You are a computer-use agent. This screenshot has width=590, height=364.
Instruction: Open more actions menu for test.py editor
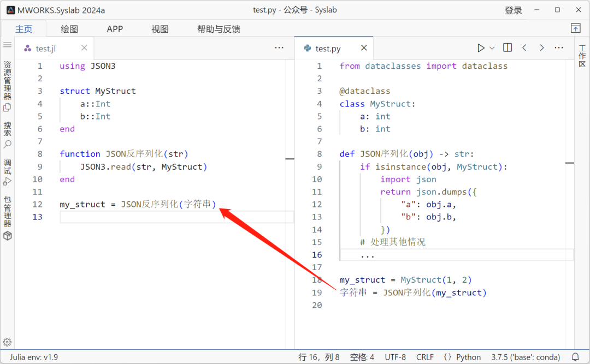(x=558, y=47)
